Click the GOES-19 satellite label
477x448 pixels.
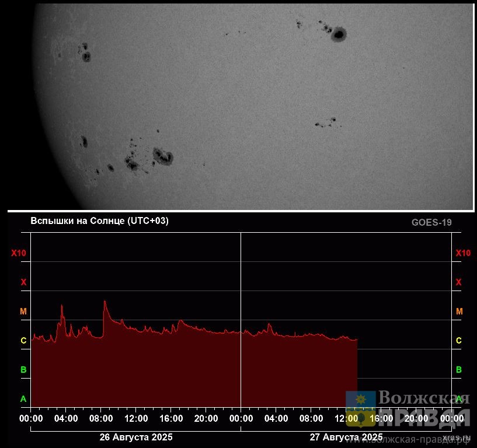point(431,222)
